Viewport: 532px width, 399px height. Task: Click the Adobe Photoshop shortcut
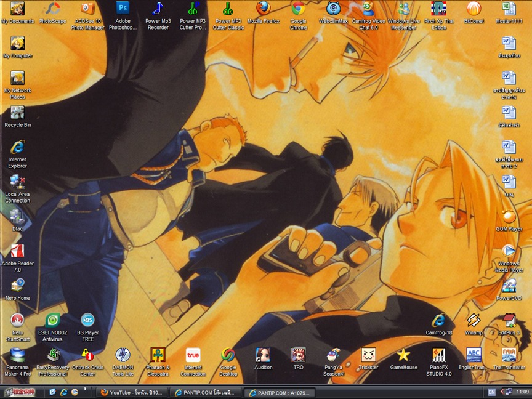pyautogui.click(x=123, y=16)
